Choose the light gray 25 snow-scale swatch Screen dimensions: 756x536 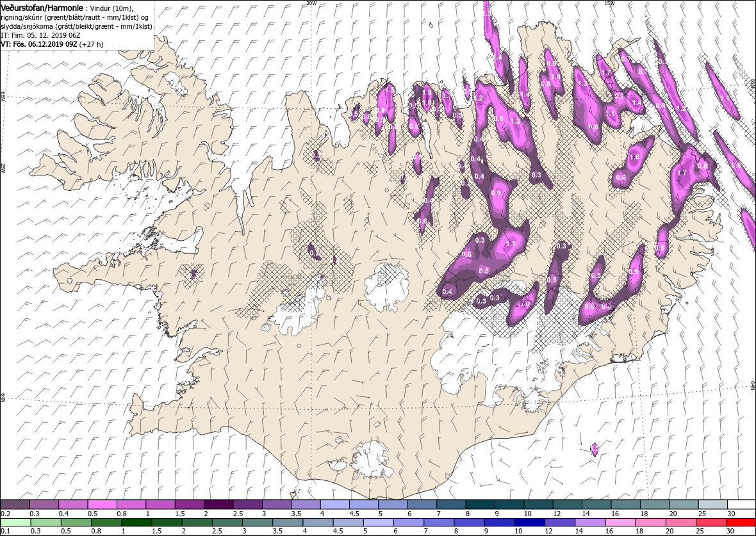tap(712, 505)
